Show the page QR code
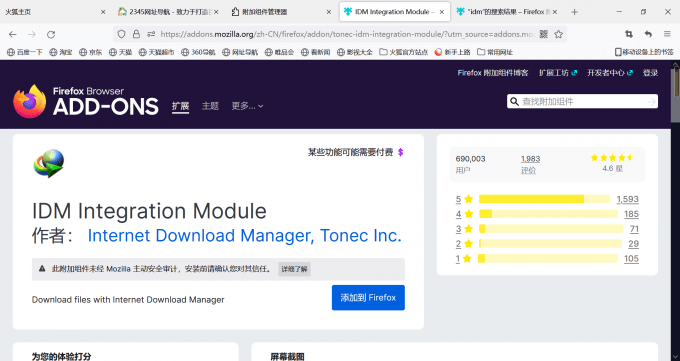The width and height of the screenshot is (680, 361). point(543,34)
